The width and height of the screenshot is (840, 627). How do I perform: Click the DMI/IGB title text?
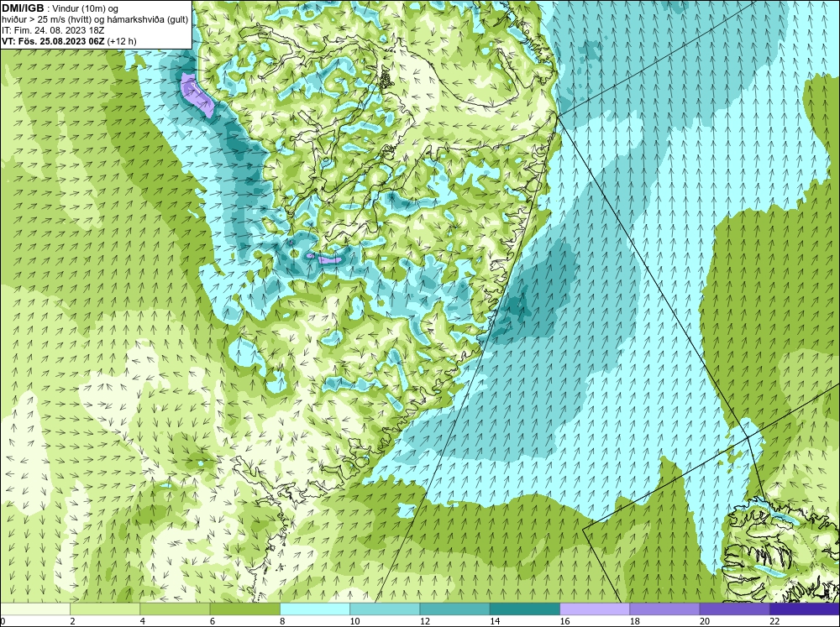point(23,8)
